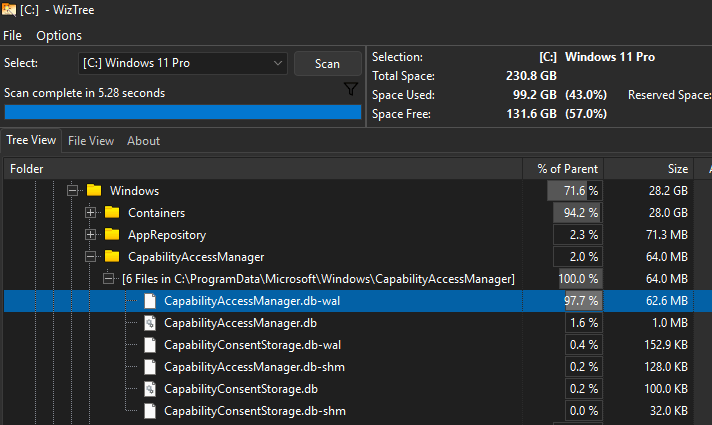Click the 94.2 % parent bar for Containers
Screen dimensions: 712x425
(578, 212)
